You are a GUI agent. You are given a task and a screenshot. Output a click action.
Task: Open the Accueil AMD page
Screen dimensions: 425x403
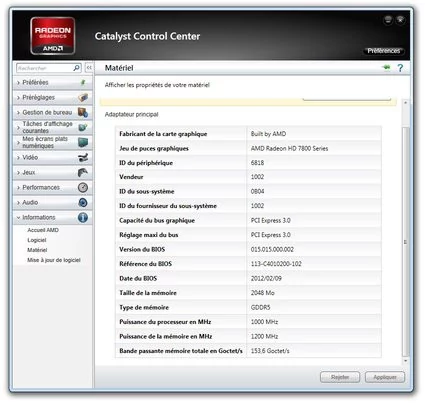(43, 230)
